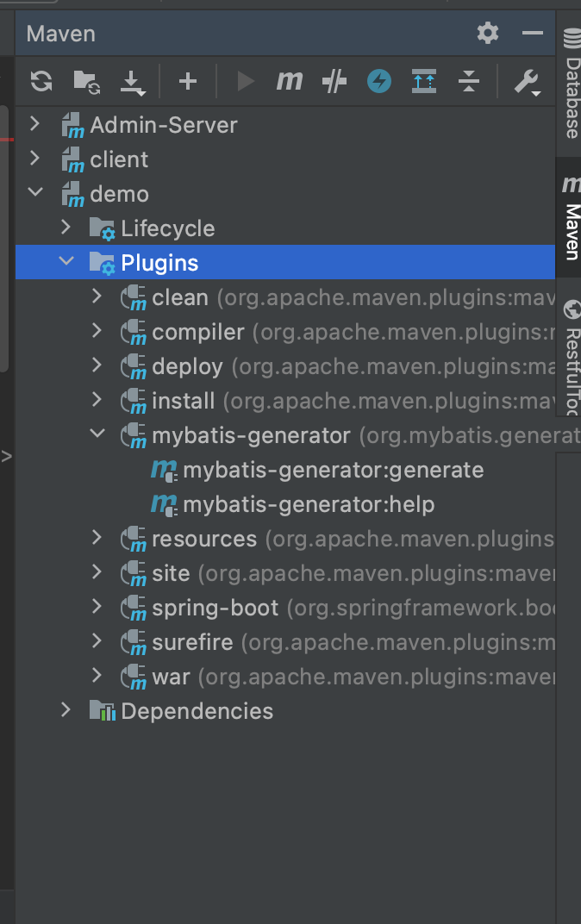Image resolution: width=581 pixels, height=924 pixels.
Task: Expand the Lifecycle folder
Action: [66, 227]
